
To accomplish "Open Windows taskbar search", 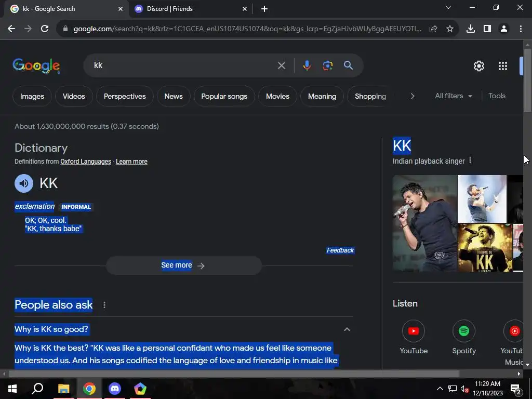I will pyautogui.click(x=37, y=389).
